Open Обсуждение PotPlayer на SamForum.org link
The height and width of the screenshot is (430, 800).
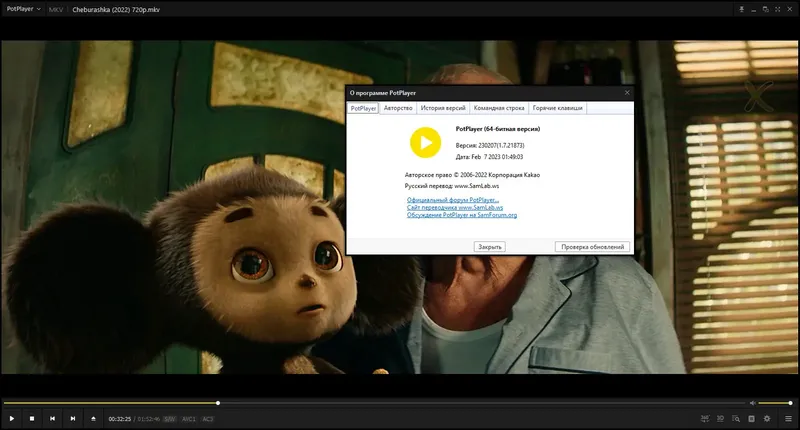point(462,215)
